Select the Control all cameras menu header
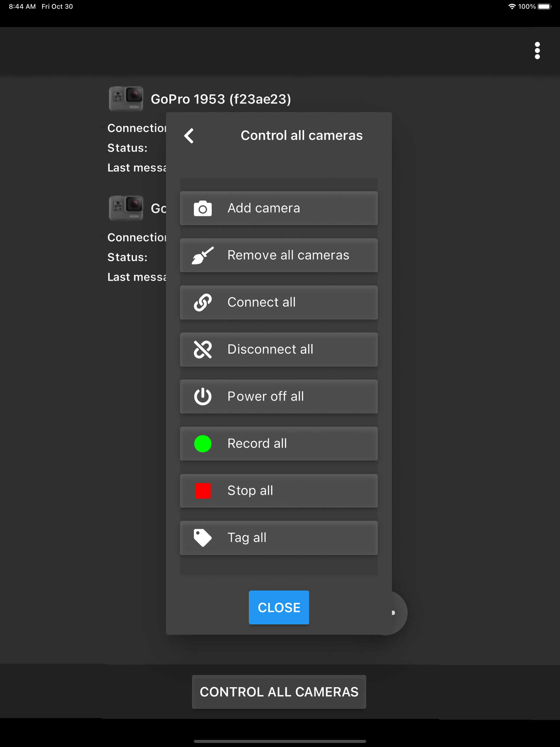 point(301,135)
